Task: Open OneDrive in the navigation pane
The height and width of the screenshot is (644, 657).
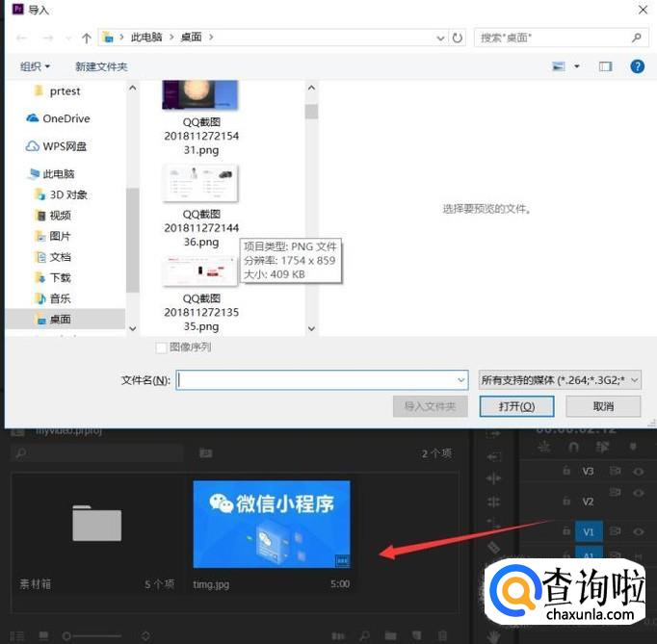Action: 58,119
